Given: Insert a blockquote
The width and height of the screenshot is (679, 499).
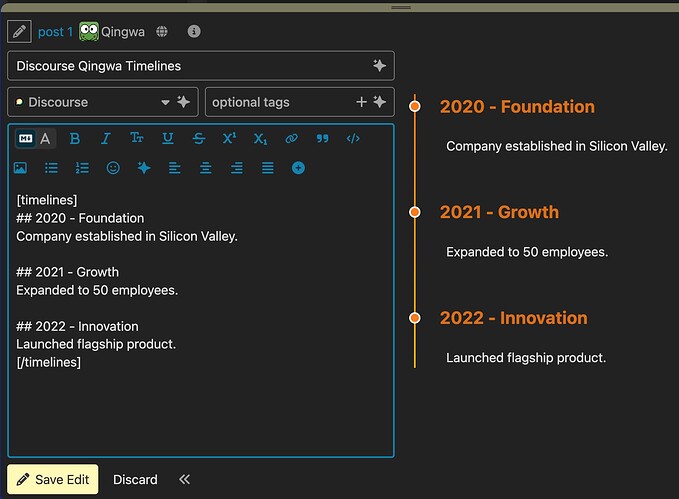Looking at the screenshot, I should (322, 139).
